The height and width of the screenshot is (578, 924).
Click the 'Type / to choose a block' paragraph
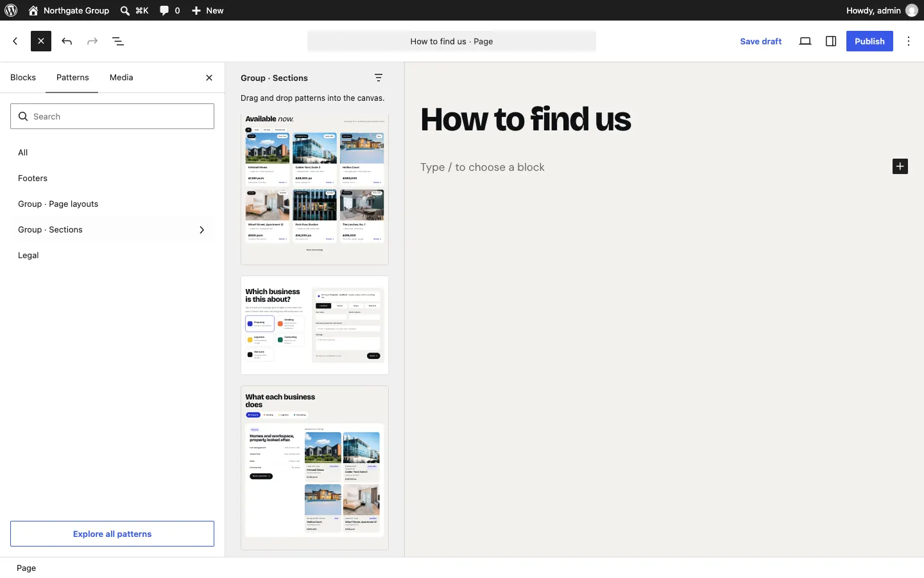tap(483, 168)
